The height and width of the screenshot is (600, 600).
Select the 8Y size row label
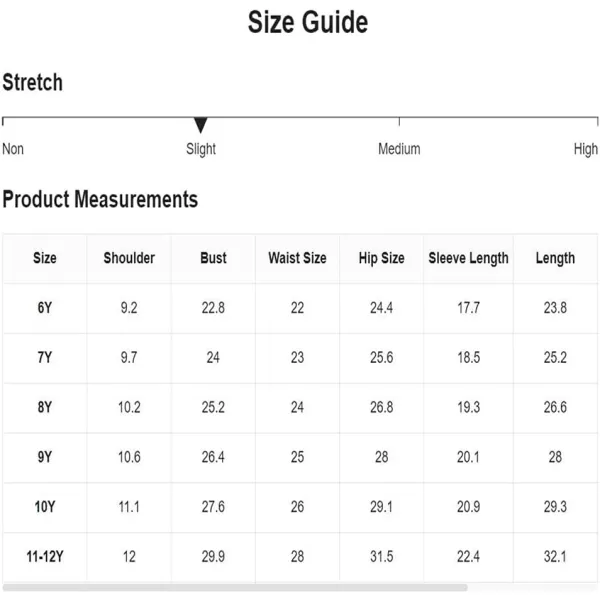point(45,407)
